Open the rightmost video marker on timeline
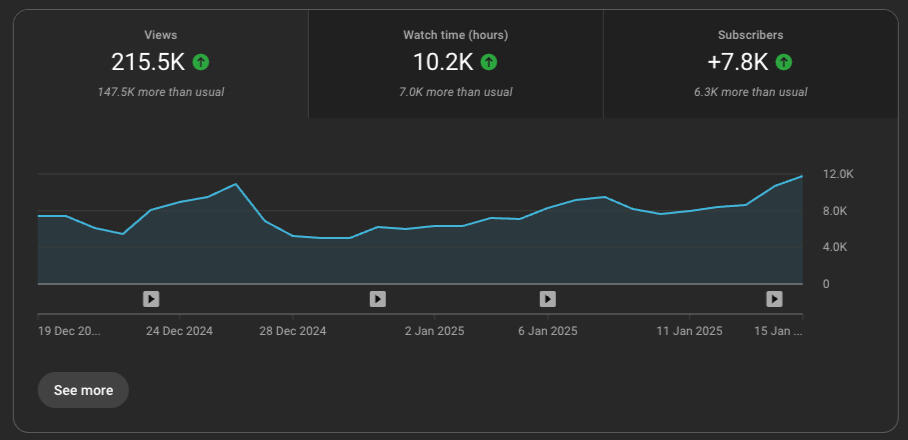The height and width of the screenshot is (440, 908). click(774, 298)
